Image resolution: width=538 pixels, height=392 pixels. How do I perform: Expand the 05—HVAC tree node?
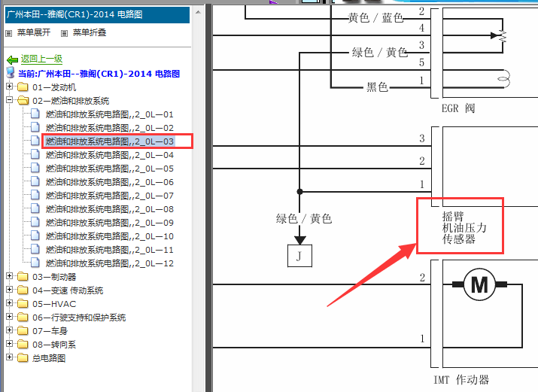9,302
